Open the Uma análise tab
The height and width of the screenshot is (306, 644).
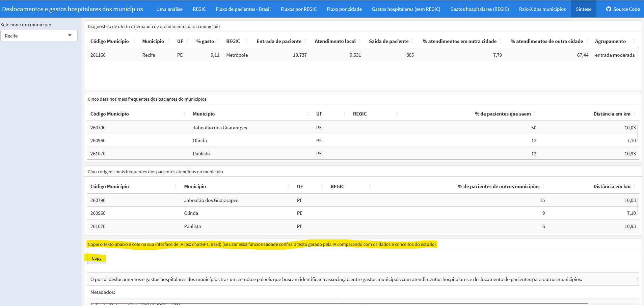pyautogui.click(x=169, y=9)
